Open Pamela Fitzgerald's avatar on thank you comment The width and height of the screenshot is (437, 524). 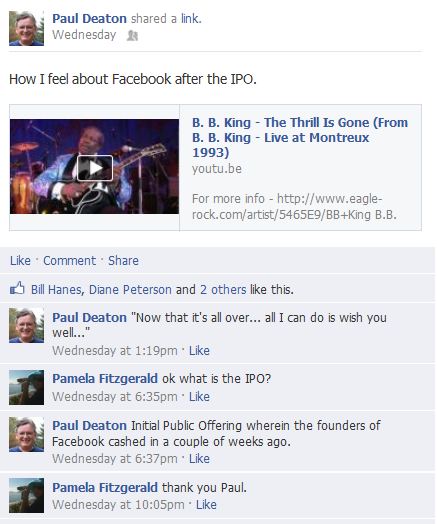[26, 496]
